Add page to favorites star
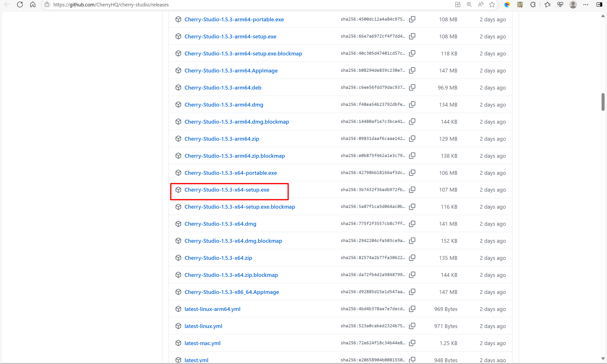Viewport: 607px width, 364px height. 492,4
